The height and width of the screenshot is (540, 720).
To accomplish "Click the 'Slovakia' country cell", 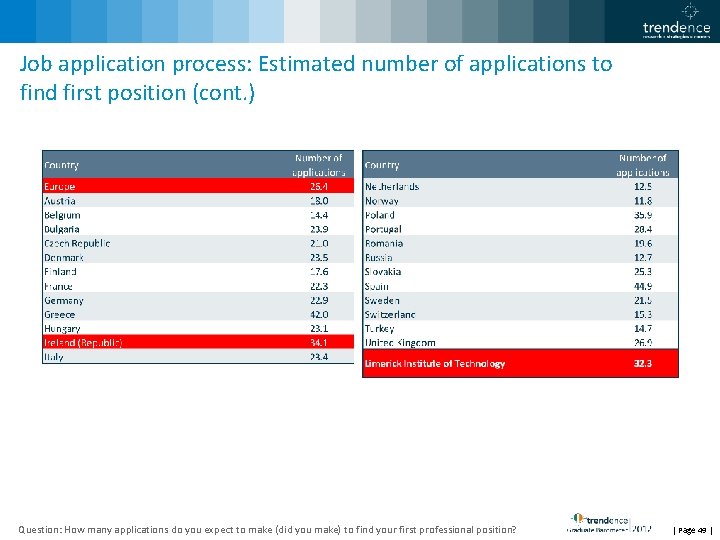I will click(383, 272).
